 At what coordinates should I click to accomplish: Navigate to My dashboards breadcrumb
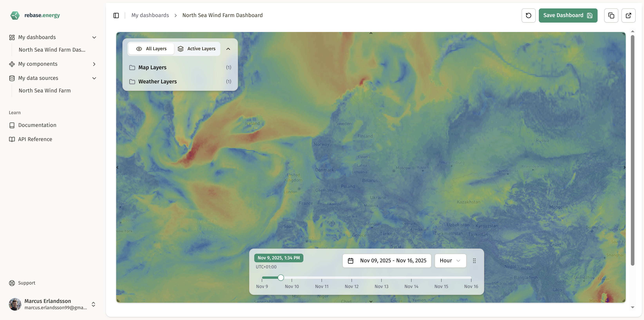coord(150,15)
